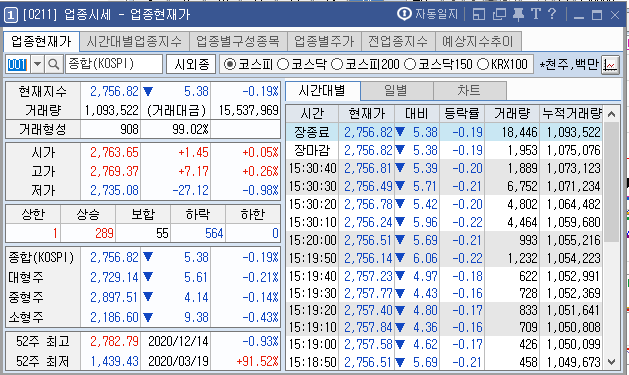Open the chart icon next to 천주,백만
This screenshot has width=629, height=375.
pyautogui.click(x=610, y=65)
